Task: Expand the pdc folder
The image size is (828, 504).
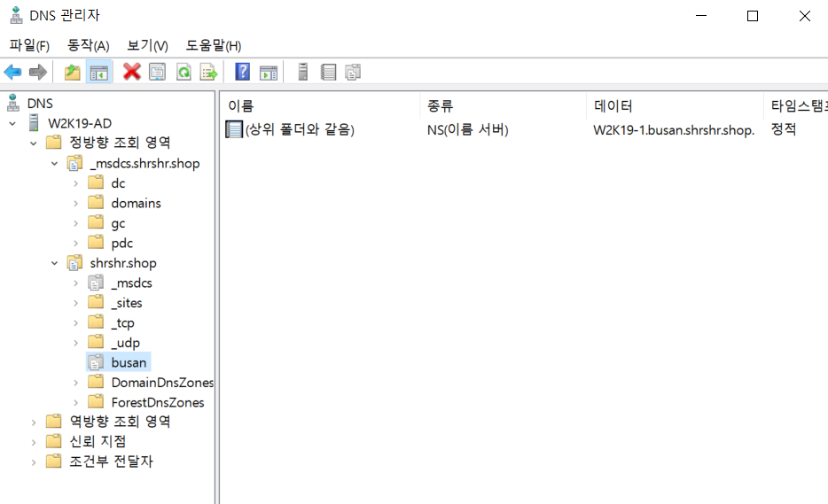Action: point(75,244)
